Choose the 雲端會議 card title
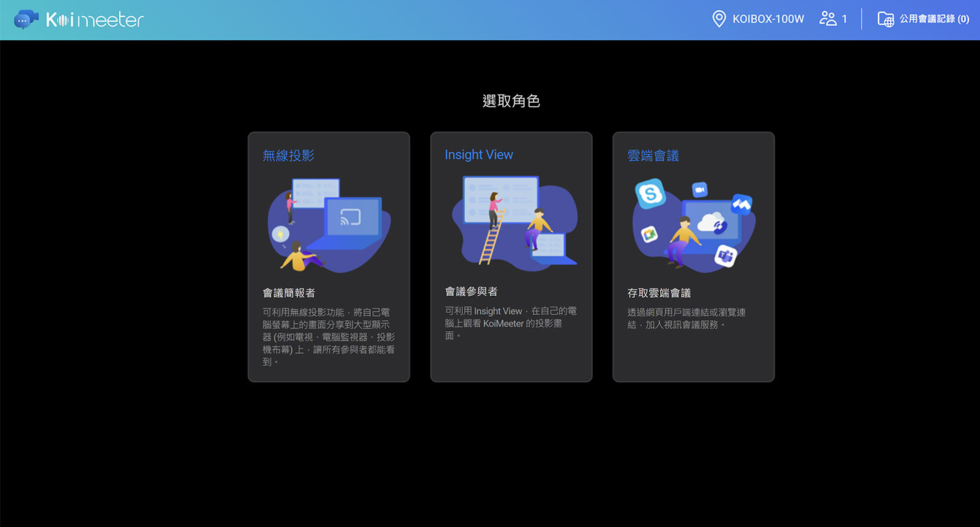 pos(653,156)
